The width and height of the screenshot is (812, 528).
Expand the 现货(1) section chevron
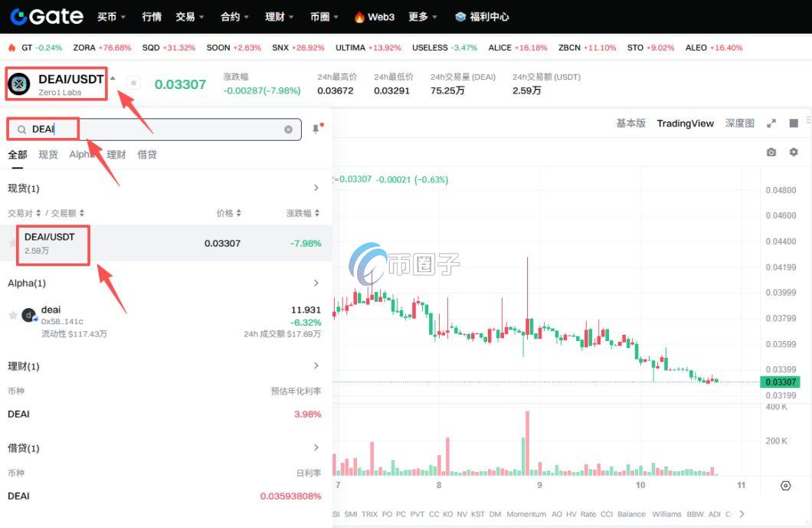coord(316,188)
